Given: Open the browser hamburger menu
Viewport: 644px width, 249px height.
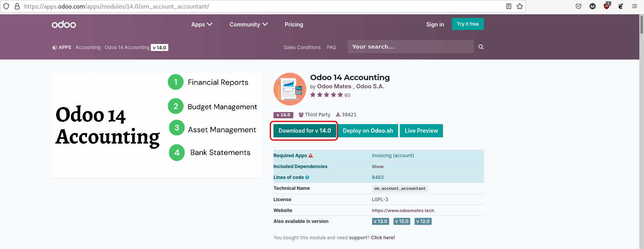Looking at the screenshot, I should tap(635, 6).
